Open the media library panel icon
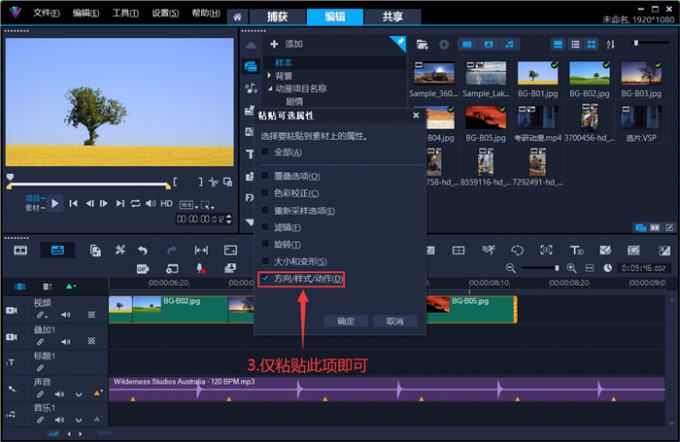 pos(251,66)
